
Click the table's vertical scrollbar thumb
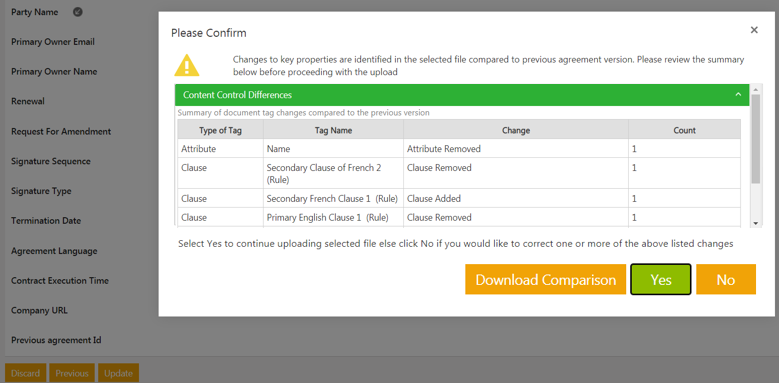756,139
